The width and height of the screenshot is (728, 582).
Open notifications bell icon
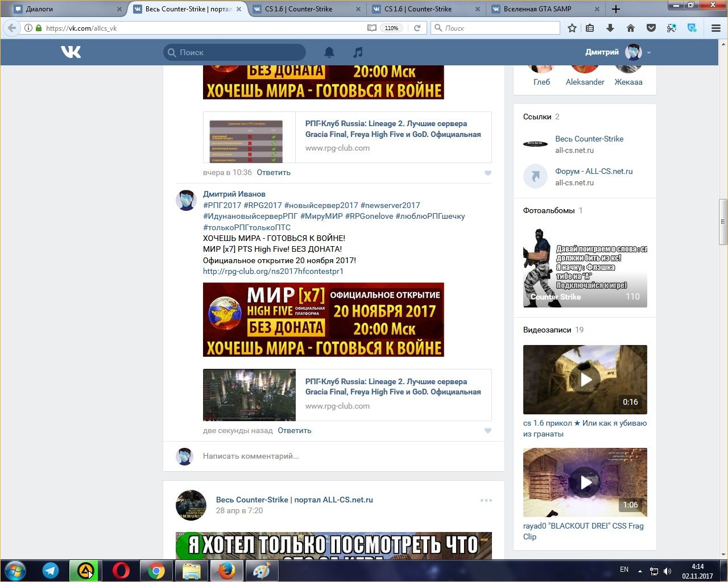329,52
